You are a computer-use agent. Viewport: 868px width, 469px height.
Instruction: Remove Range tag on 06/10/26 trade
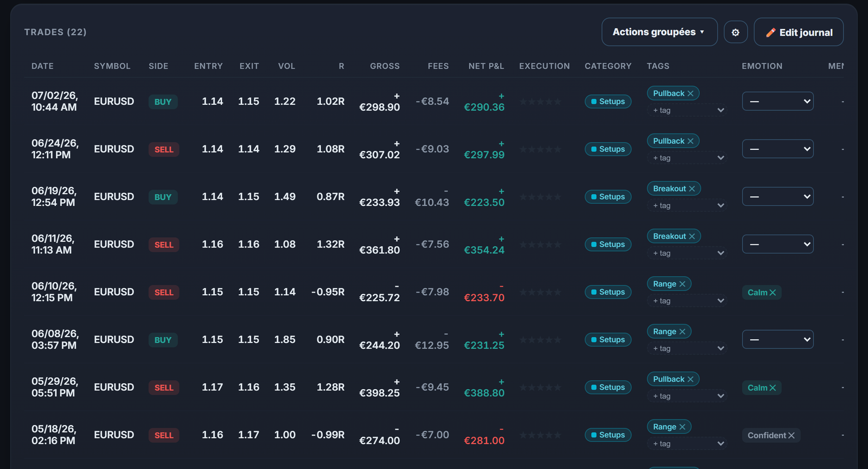tap(682, 284)
